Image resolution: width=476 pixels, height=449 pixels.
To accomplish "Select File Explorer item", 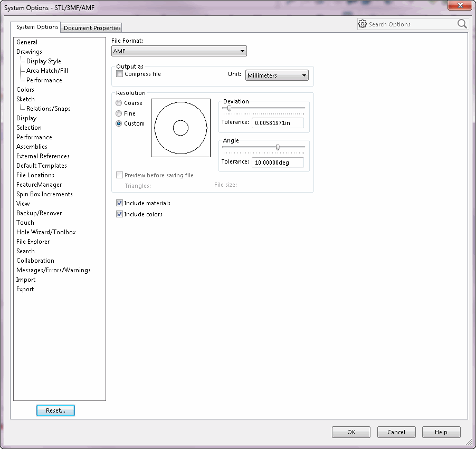I will point(33,242).
